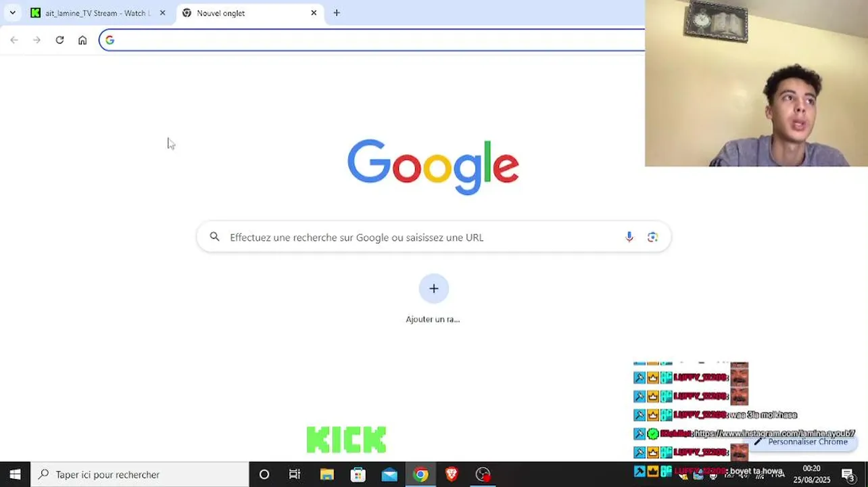Go to the home page icon
This screenshot has width=868, height=487.
point(82,40)
